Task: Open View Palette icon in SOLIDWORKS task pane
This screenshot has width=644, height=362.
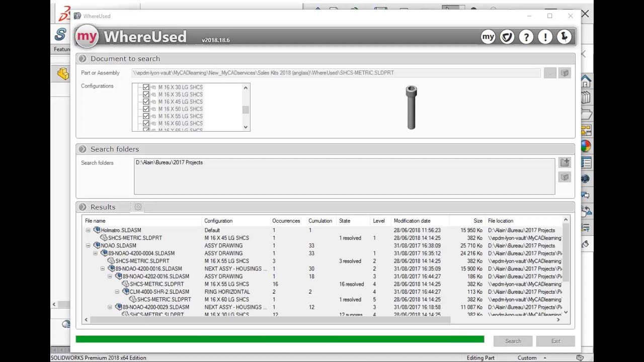Action: point(586,130)
